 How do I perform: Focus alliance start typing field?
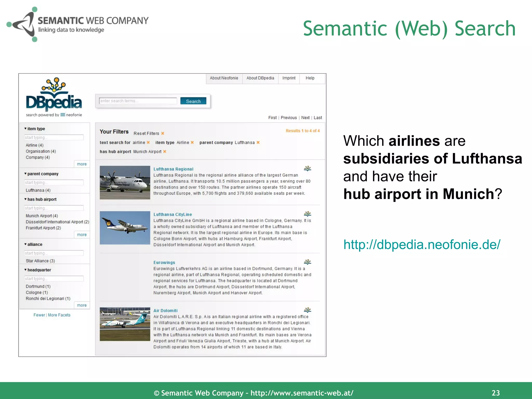click(x=54, y=253)
